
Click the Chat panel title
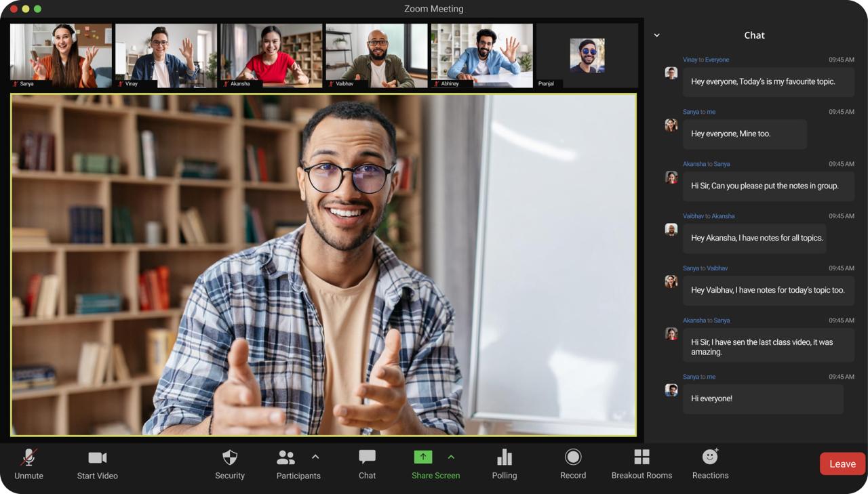coord(754,35)
